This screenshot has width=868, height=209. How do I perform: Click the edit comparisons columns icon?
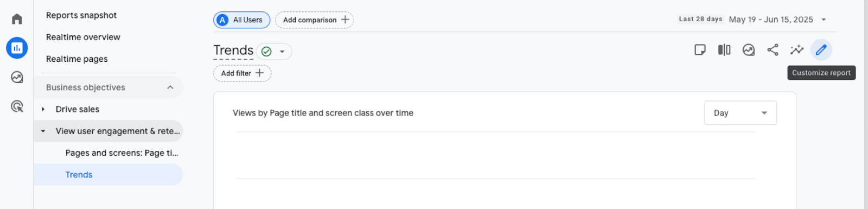(x=724, y=50)
